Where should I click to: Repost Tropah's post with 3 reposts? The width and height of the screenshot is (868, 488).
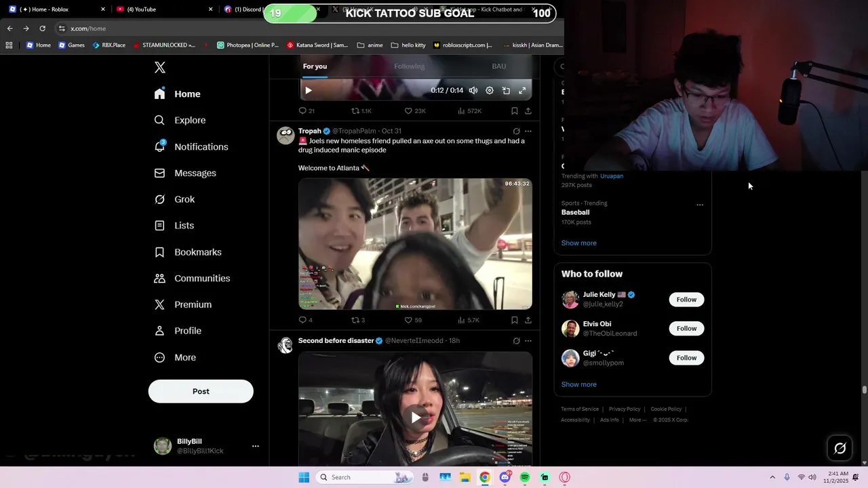click(358, 320)
